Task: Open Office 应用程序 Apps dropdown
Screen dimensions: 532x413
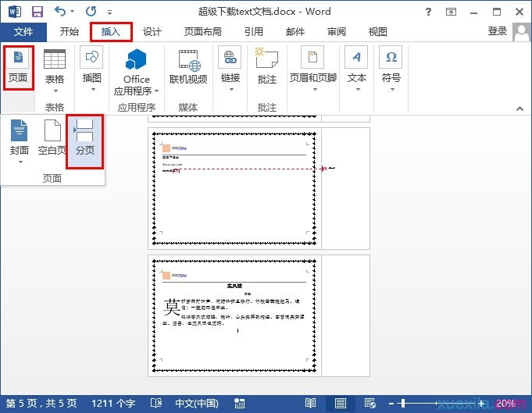Action: (137, 72)
